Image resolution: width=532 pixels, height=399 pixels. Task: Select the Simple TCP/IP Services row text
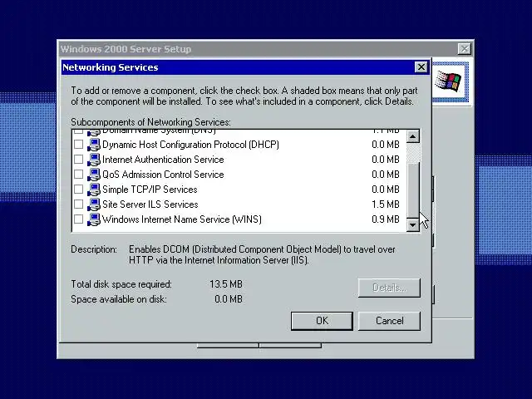(x=150, y=190)
